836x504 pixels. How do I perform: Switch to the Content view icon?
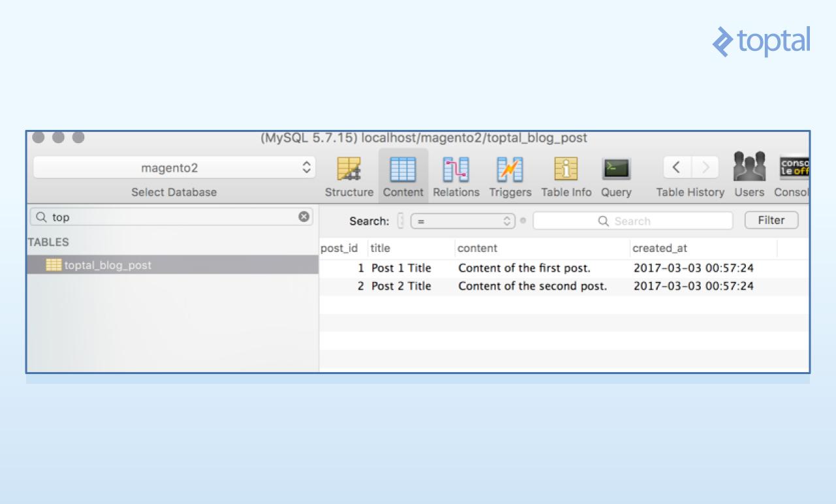(403, 170)
